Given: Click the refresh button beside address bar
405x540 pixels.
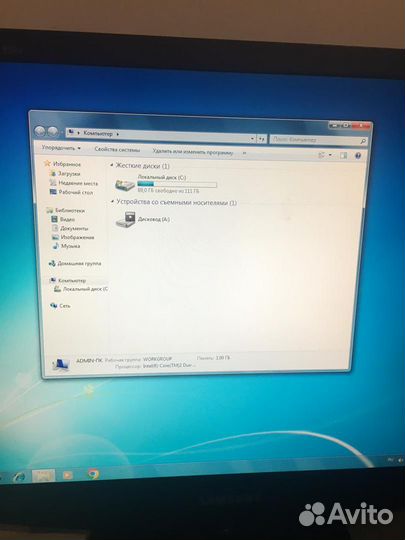Looking at the screenshot, I should point(262,139).
